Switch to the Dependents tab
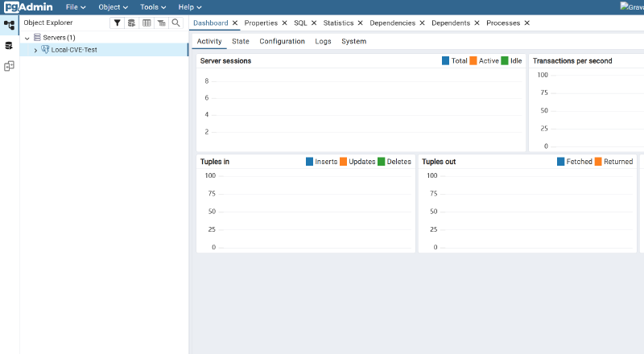Screen dimensions: 644x354 click(x=451, y=23)
